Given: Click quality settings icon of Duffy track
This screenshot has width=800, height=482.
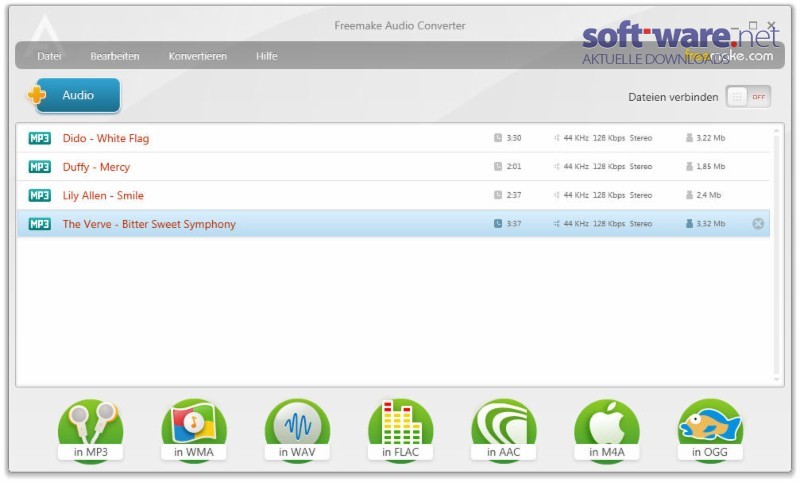Looking at the screenshot, I should (557, 166).
